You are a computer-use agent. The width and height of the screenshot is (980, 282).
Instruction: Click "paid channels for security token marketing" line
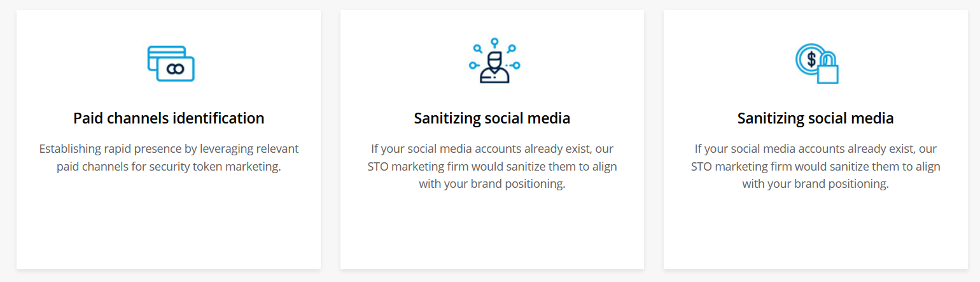point(169,167)
